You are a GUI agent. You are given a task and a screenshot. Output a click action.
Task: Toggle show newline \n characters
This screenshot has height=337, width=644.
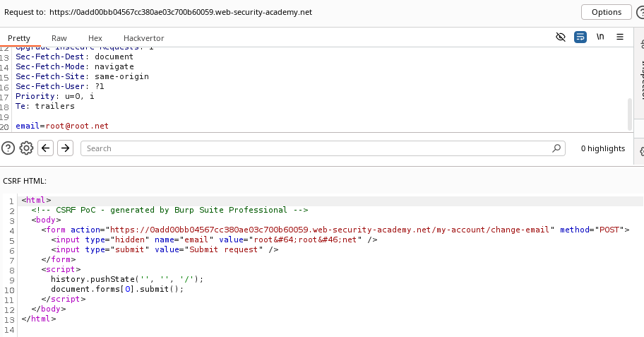[600, 37]
